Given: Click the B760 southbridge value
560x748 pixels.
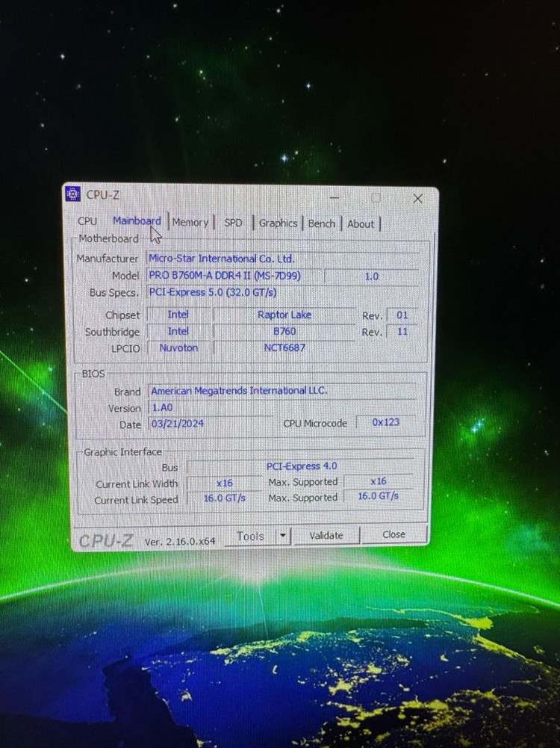Looking at the screenshot, I should tap(284, 331).
